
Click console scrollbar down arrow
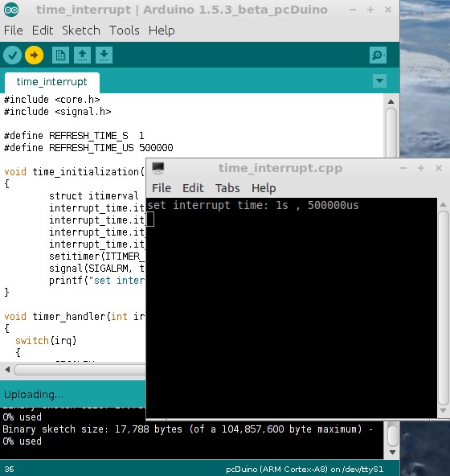click(392, 453)
